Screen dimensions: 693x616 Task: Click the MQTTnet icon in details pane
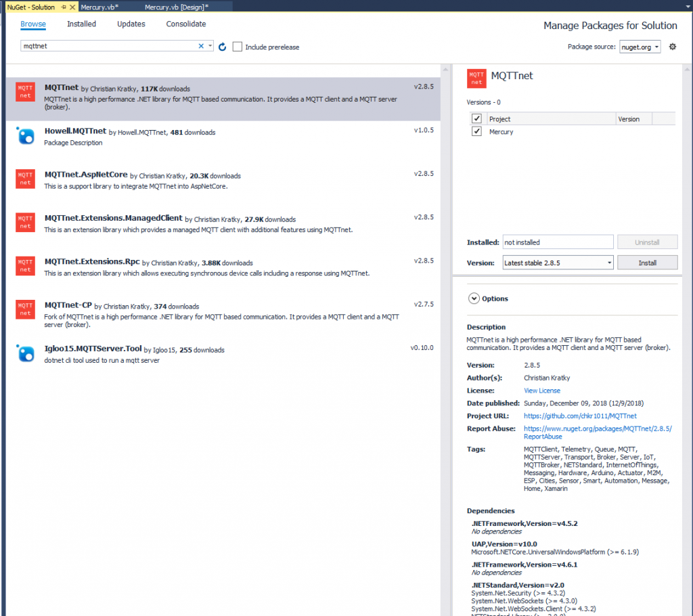[x=476, y=79]
